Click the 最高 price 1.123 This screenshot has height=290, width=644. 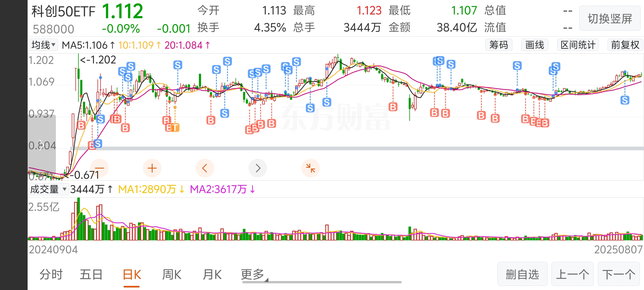tap(369, 11)
